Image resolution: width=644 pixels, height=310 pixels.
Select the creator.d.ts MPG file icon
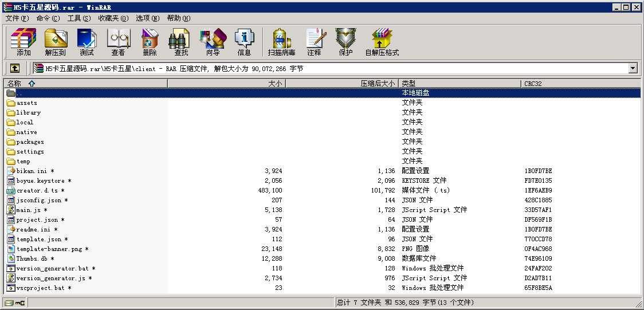pyautogui.click(x=11, y=190)
